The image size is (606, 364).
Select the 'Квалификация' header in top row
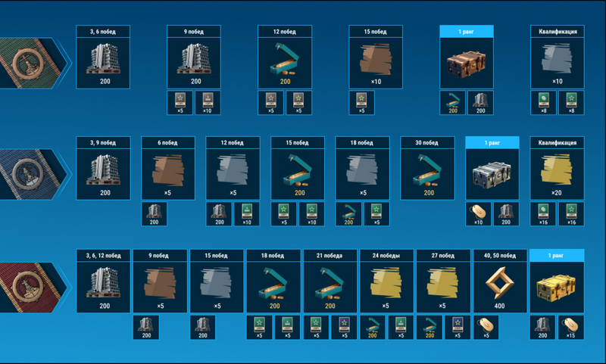[557, 31]
